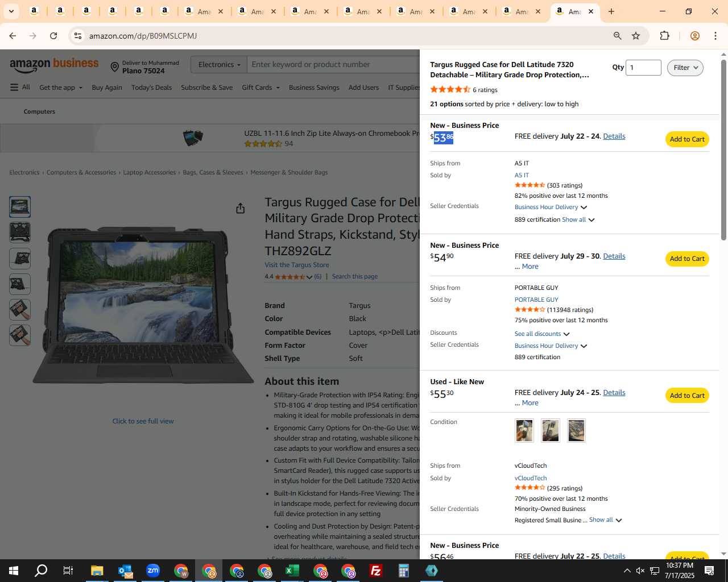
Task: Click More under the $54.90 offer delivery
Action: coord(530,267)
